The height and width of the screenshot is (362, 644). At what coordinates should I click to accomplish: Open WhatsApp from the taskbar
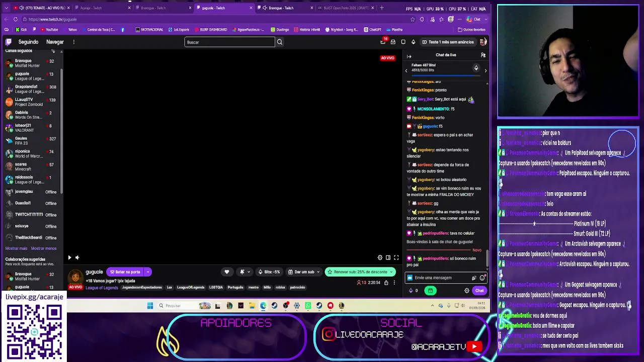pyautogui.click(x=308, y=305)
